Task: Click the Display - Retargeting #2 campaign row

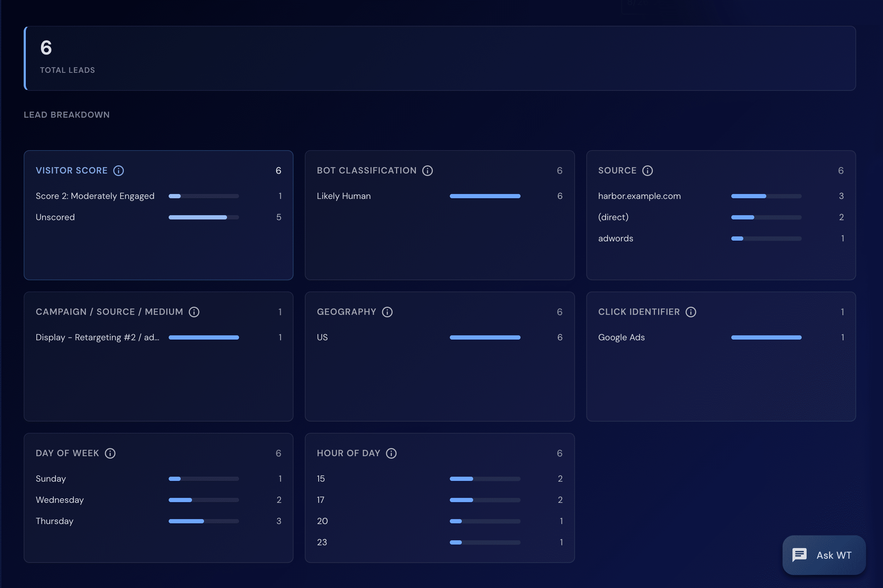Action: (158, 337)
